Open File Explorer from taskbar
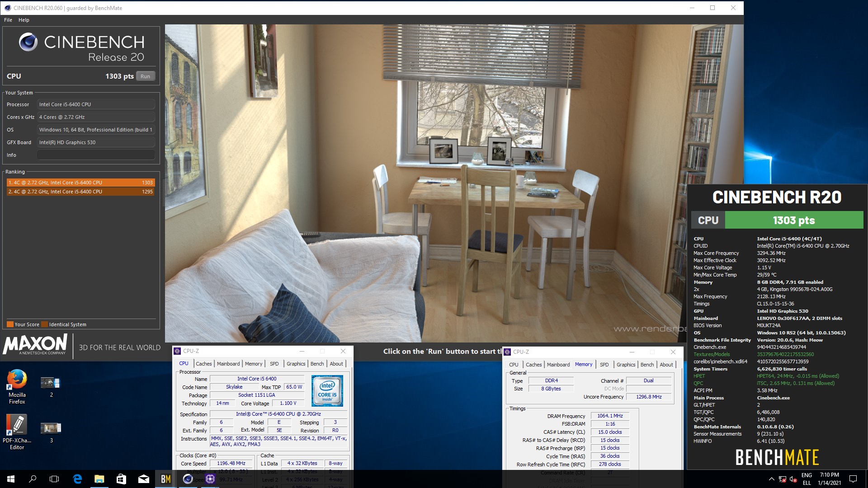Viewport: 868px width, 488px height. click(99, 479)
